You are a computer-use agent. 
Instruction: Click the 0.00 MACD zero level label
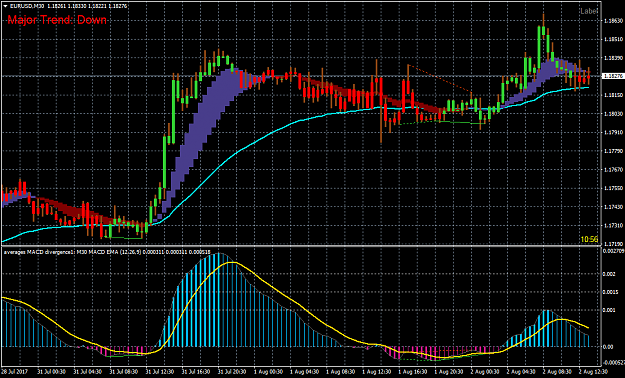609,347
